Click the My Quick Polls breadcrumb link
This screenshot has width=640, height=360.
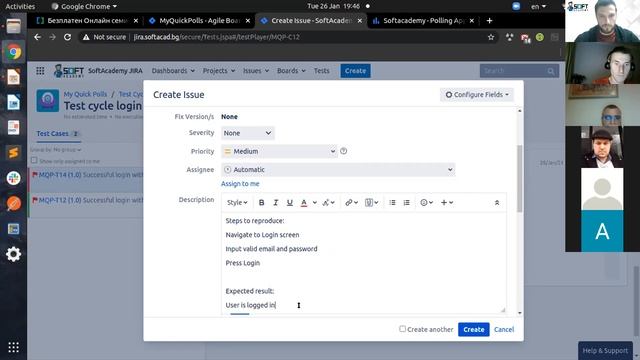[x=85, y=94]
